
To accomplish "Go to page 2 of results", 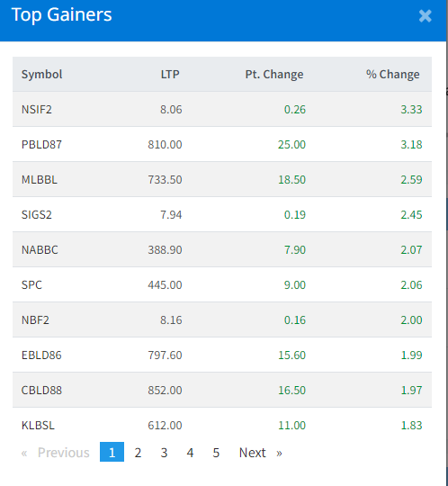I will click(138, 453).
